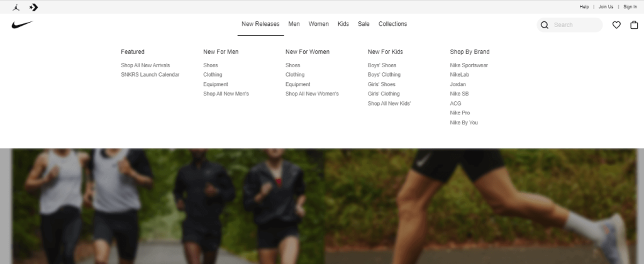Open the New Releases menu

point(260,24)
